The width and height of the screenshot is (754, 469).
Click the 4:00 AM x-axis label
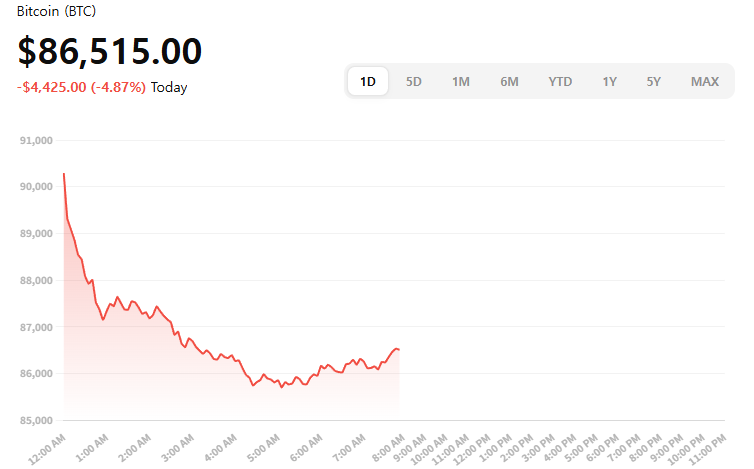[x=220, y=447]
